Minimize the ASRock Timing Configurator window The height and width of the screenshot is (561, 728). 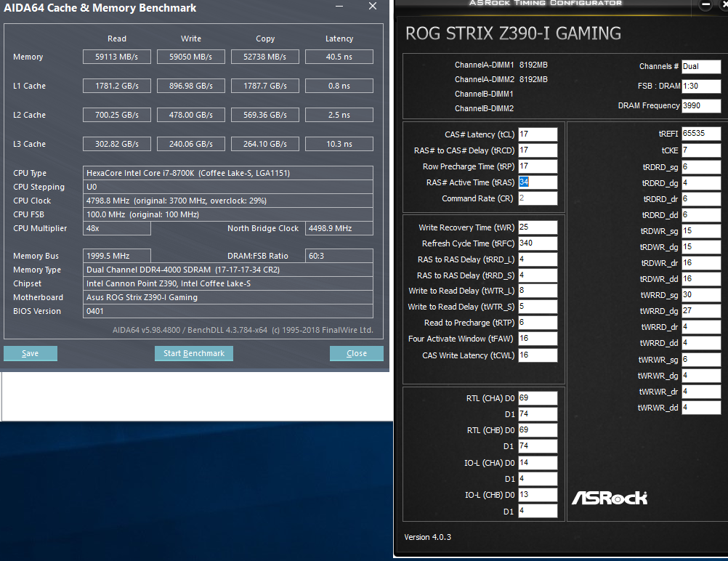pyautogui.click(x=705, y=4)
